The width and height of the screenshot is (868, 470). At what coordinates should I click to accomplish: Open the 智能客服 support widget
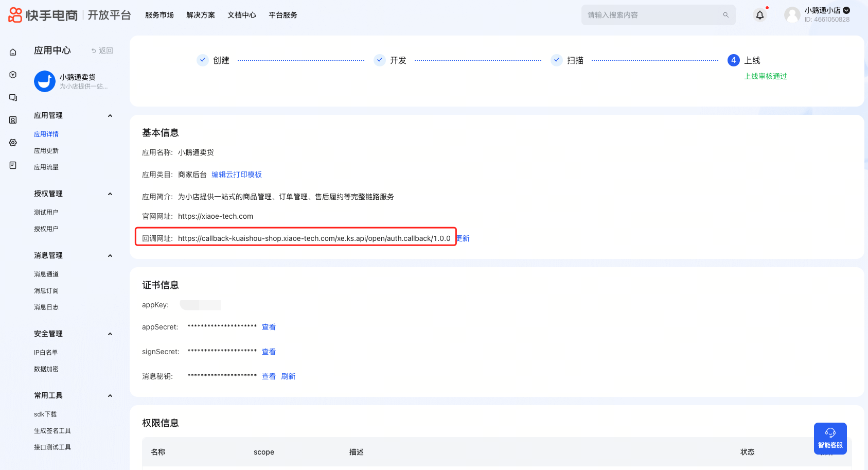point(830,439)
